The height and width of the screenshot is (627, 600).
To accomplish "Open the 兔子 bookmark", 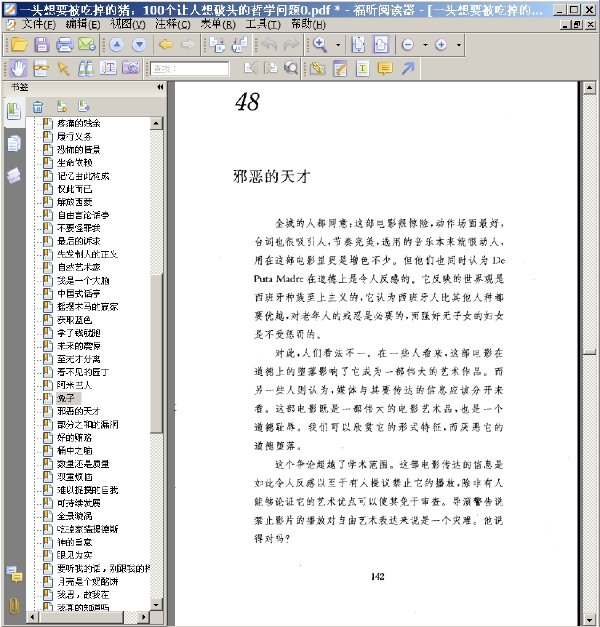I will coord(66,398).
